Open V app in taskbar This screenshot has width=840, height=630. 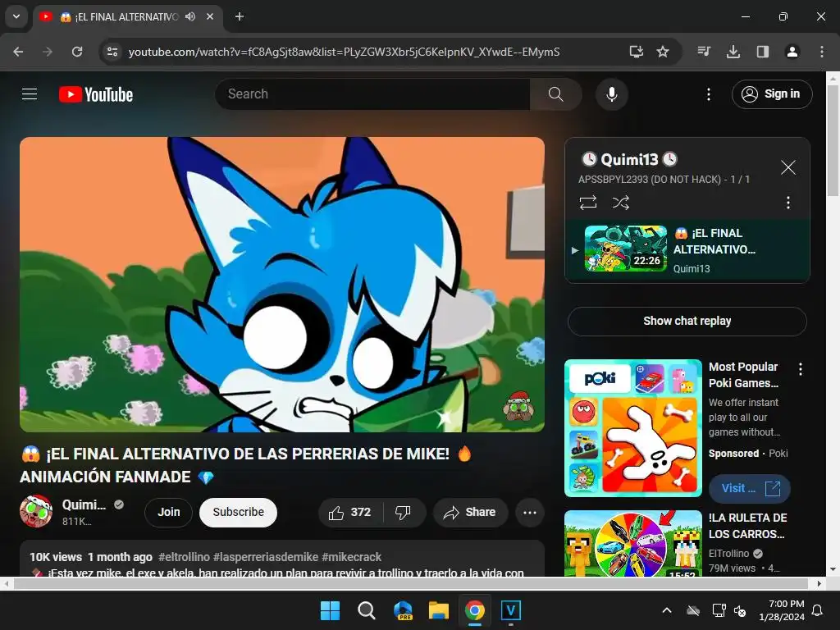click(510, 610)
